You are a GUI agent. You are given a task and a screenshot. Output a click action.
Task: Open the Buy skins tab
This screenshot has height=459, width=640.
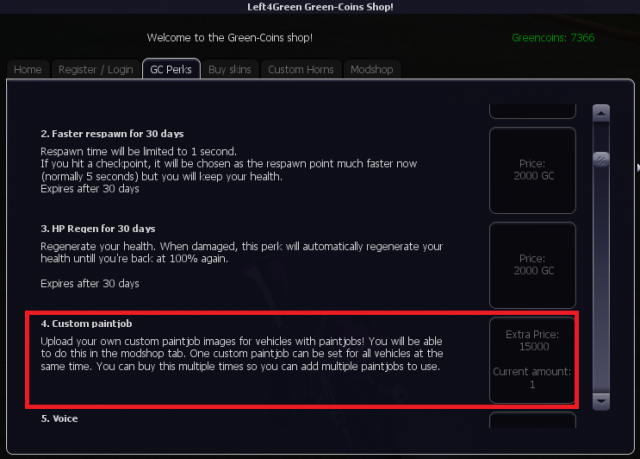tap(230, 69)
